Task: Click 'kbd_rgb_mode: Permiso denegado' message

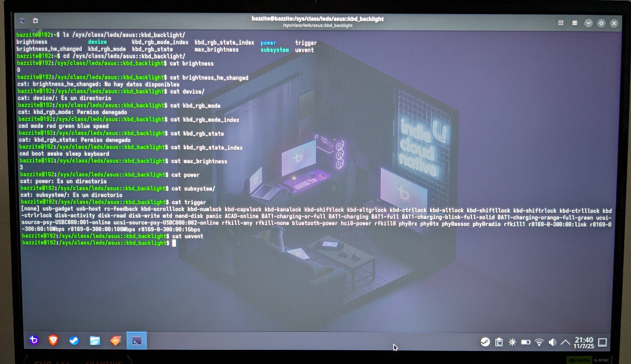Action: point(80,112)
